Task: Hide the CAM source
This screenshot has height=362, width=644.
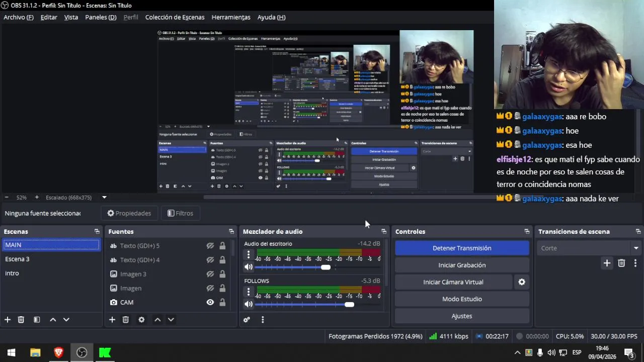Action: (x=210, y=302)
